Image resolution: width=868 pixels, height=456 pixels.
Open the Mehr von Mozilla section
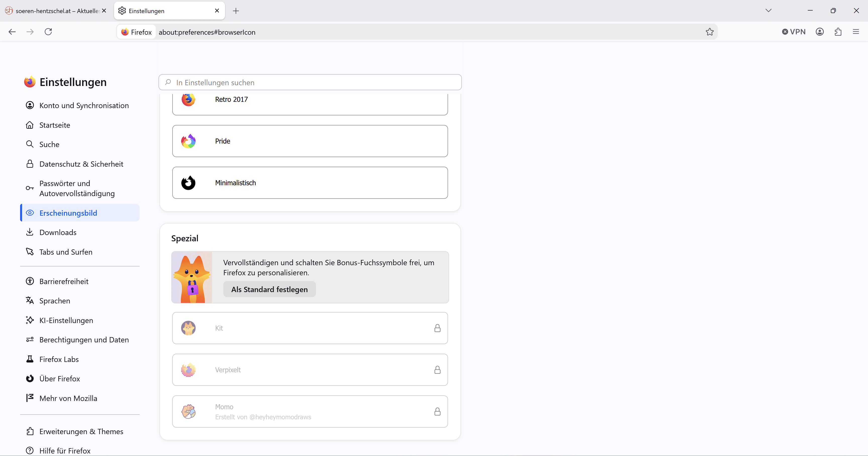[x=80, y=398]
